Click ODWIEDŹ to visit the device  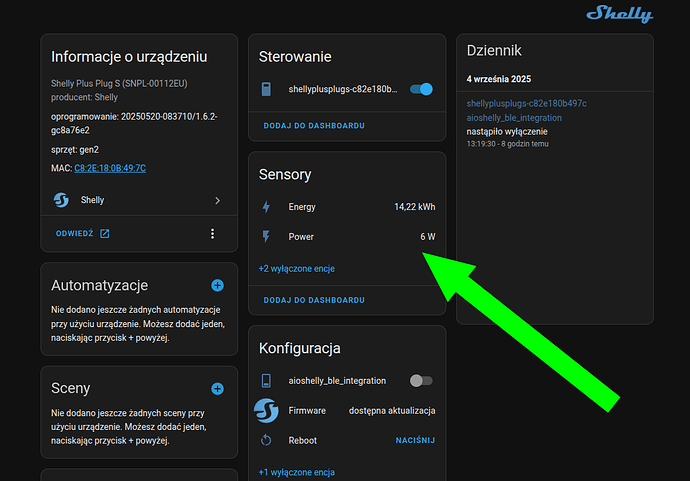pos(82,234)
